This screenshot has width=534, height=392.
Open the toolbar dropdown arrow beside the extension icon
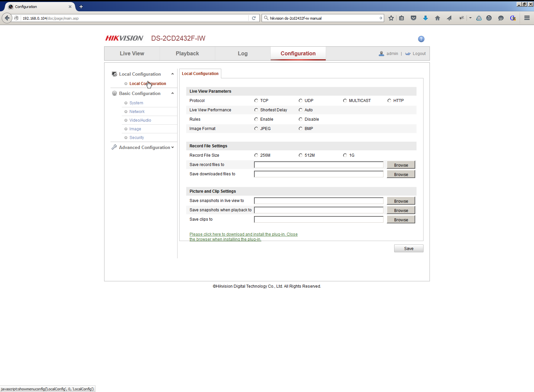click(x=470, y=18)
